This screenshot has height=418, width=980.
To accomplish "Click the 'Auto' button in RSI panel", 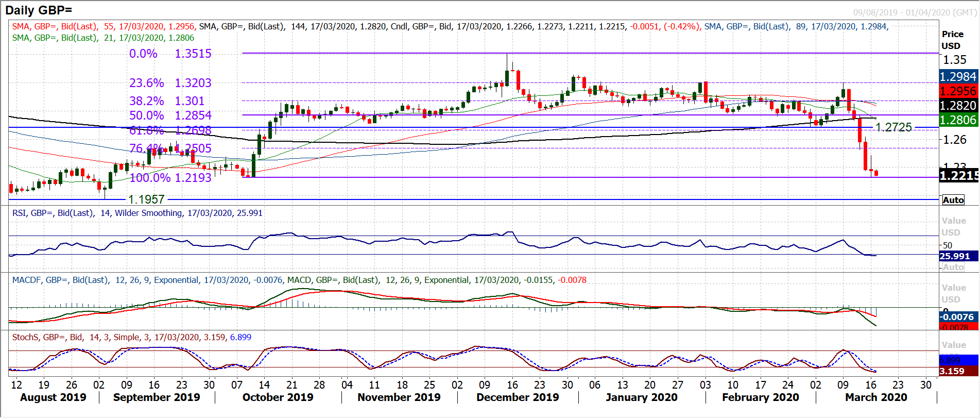I will click(x=953, y=267).
